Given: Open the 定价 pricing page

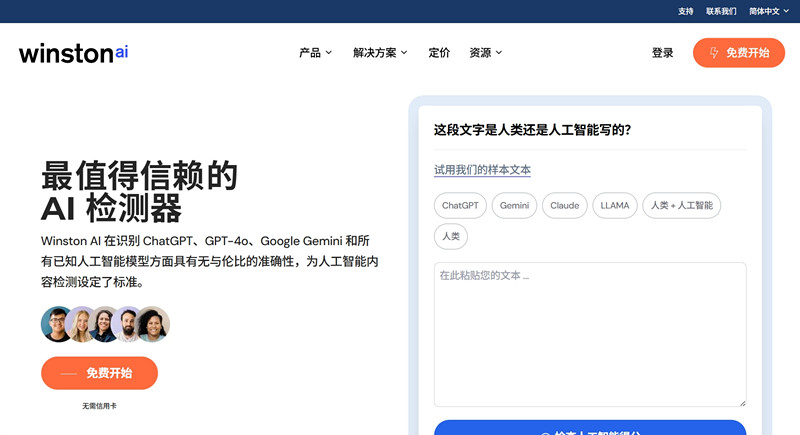Looking at the screenshot, I should pyautogui.click(x=439, y=53).
